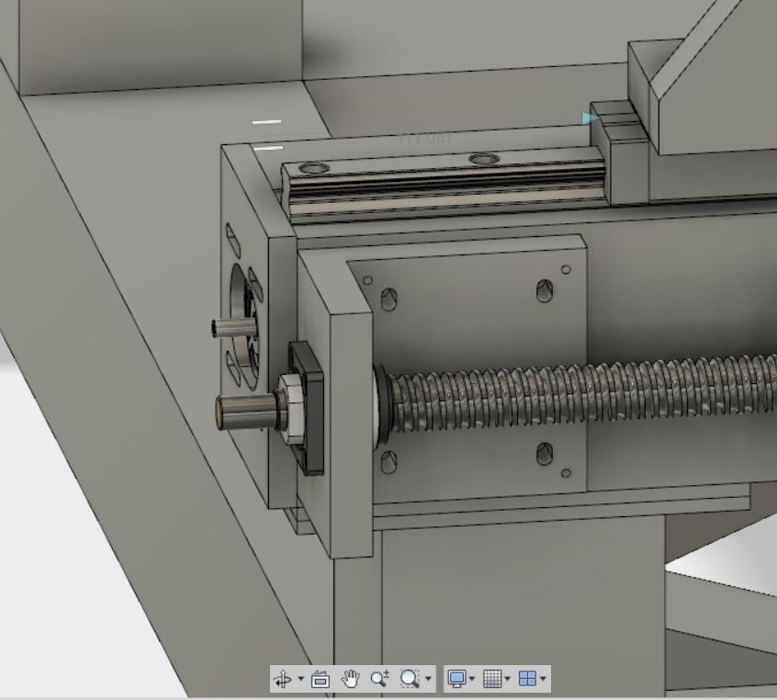
Task: Expand the Viewports dropdown arrow
Action: coord(544,680)
